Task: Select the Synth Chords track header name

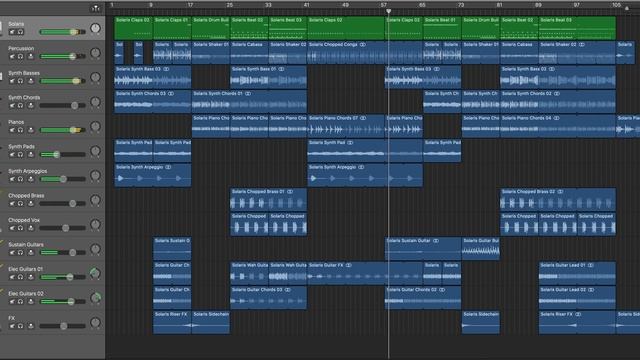Action: [x=24, y=98]
